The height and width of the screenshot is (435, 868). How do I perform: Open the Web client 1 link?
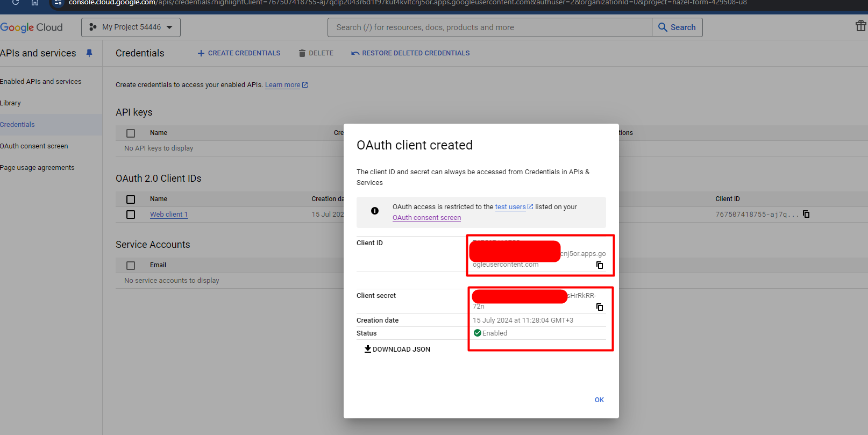[x=169, y=215]
